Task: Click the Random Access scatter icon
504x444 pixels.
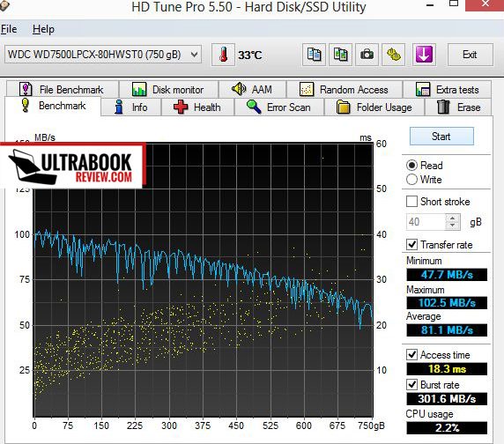Action: (307, 89)
